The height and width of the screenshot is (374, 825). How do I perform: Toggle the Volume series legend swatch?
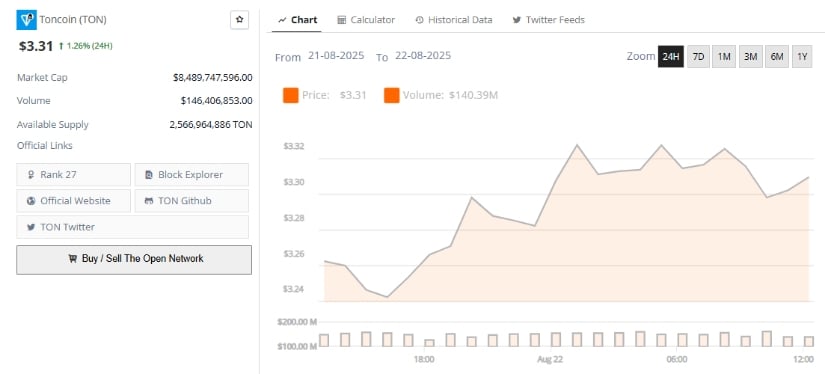(391, 96)
